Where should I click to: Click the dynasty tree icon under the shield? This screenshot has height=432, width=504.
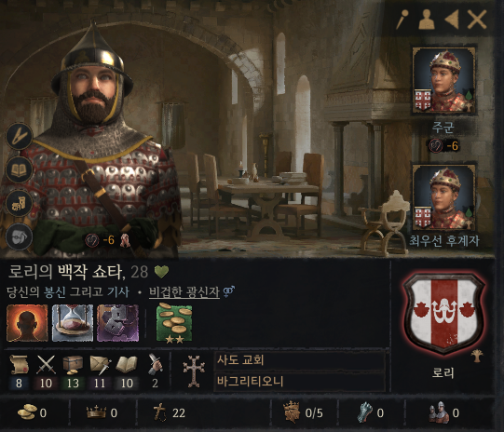click(478, 356)
